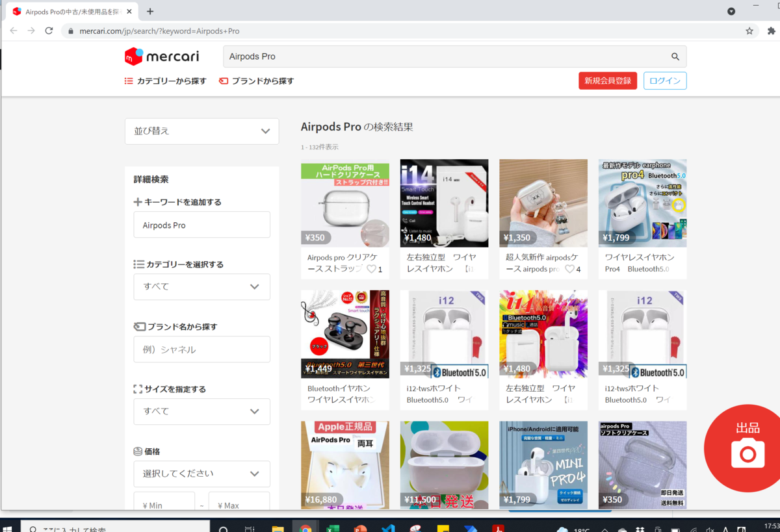Image resolution: width=780 pixels, height=532 pixels.
Task: Open File Explorer from the taskbar
Action: click(278, 527)
